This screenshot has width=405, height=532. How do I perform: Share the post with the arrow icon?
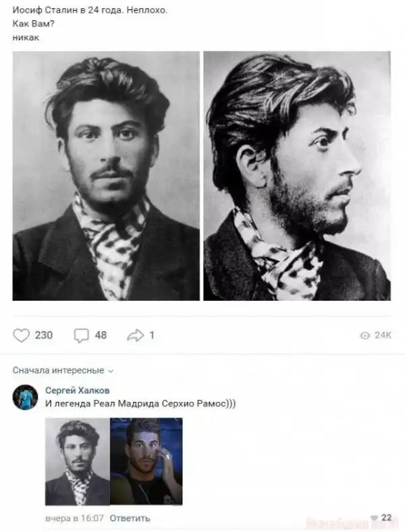tap(136, 336)
